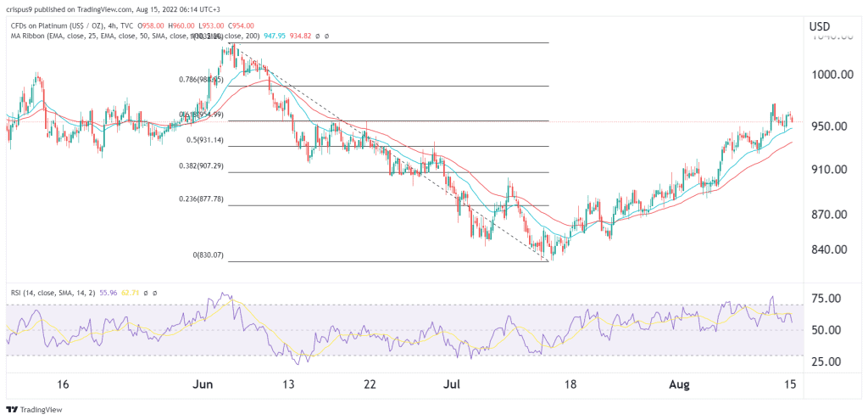Image resolution: width=868 pixels, height=420 pixels.
Task: Click the 22 date label on time axis
Action: click(370, 384)
